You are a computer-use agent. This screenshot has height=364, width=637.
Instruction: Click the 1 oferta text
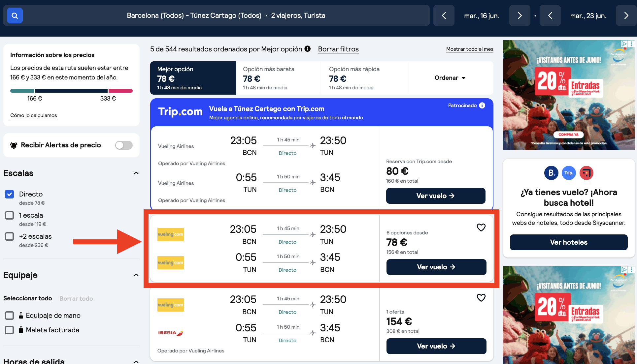click(x=395, y=312)
